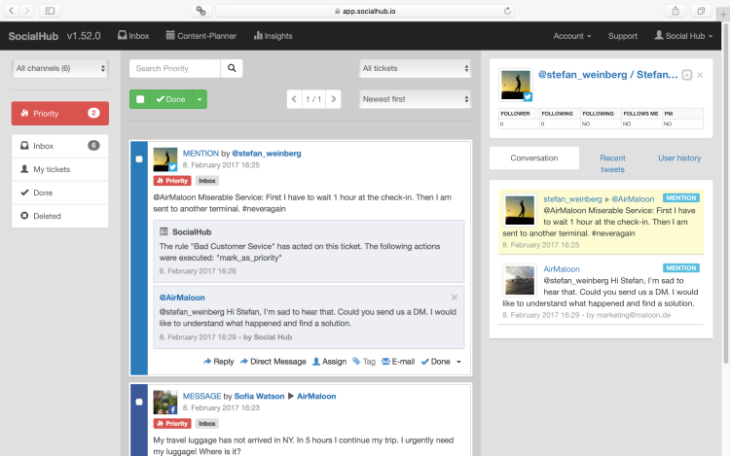The height and width of the screenshot is (456, 730).
Task: Collapse the stefan_weinberg profile panel
Action: 687,75
